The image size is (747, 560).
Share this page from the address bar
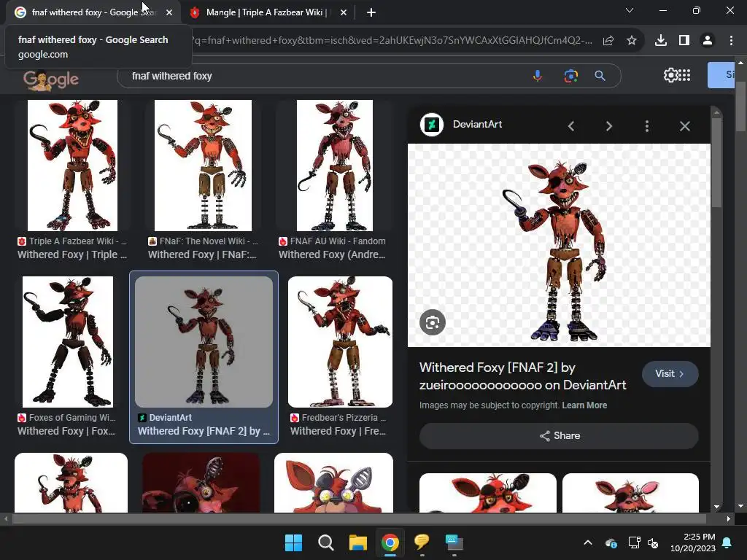608,41
